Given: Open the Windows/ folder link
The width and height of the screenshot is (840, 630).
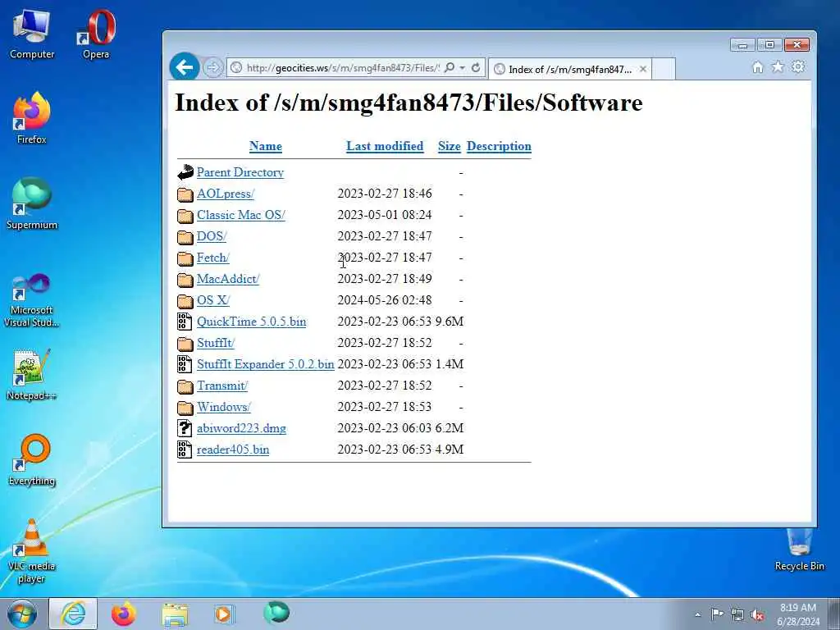Looking at the screenshot, I should (x=224, y=407).
